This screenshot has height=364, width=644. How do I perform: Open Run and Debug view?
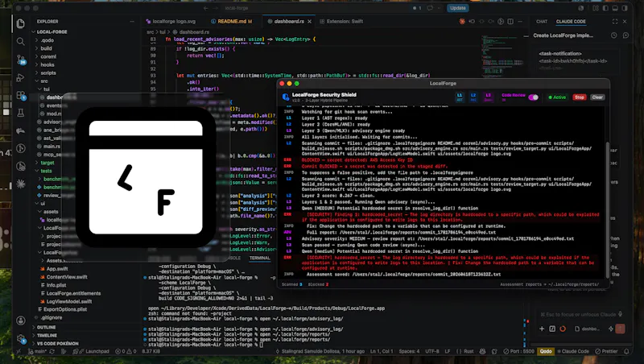pyautogui.click(x=21, y=77)
